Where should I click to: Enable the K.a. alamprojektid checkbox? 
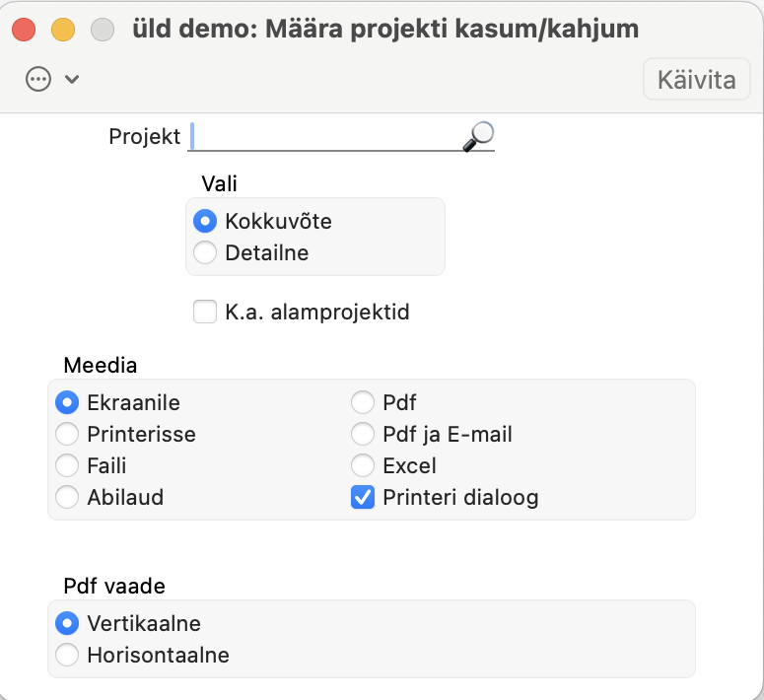[x=205, y=313]
